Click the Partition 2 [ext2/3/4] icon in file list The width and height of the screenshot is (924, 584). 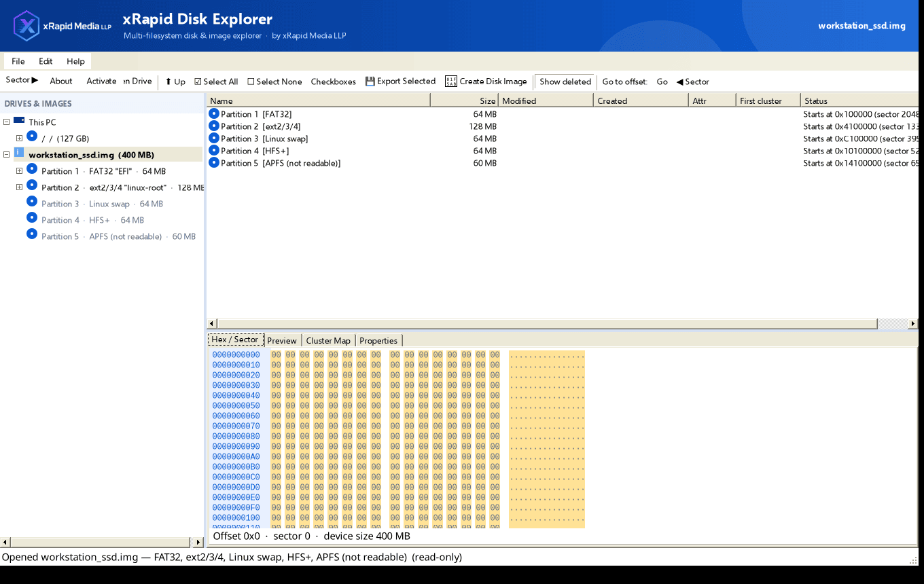[214, 126]
